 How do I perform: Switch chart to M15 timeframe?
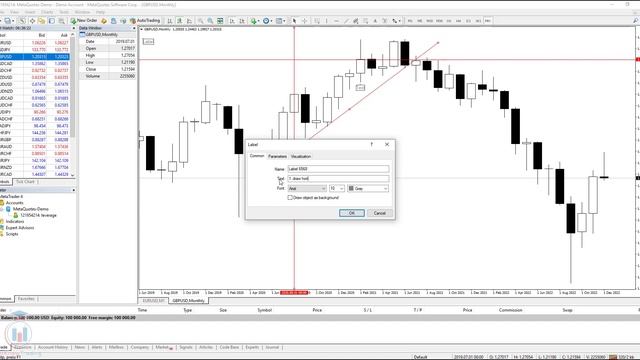pos(429,20)
